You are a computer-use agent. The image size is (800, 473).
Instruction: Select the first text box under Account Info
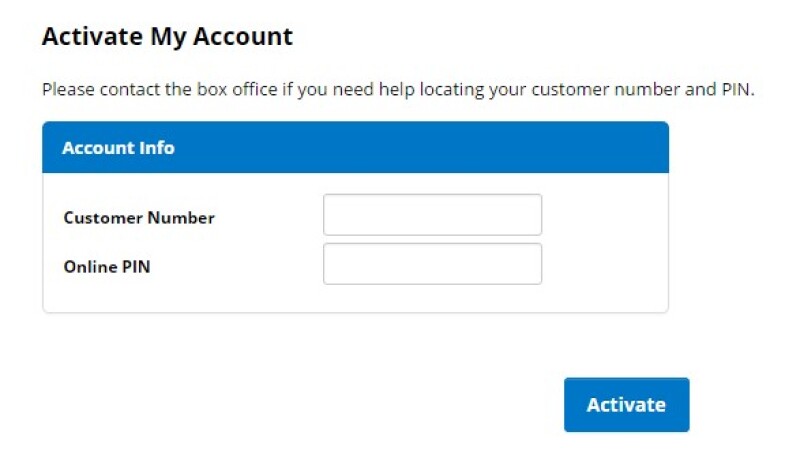pyautogui.click(x=432, y=215)
